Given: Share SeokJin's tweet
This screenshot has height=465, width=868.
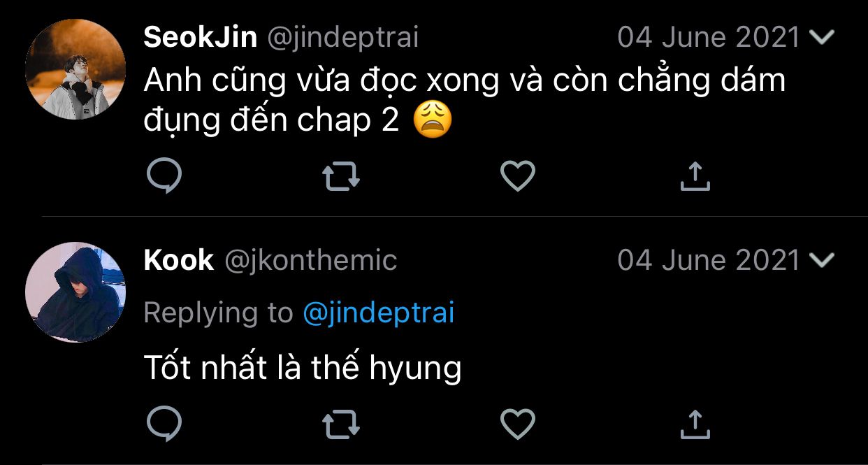Looking at the screenshot, I should [695, 176].
